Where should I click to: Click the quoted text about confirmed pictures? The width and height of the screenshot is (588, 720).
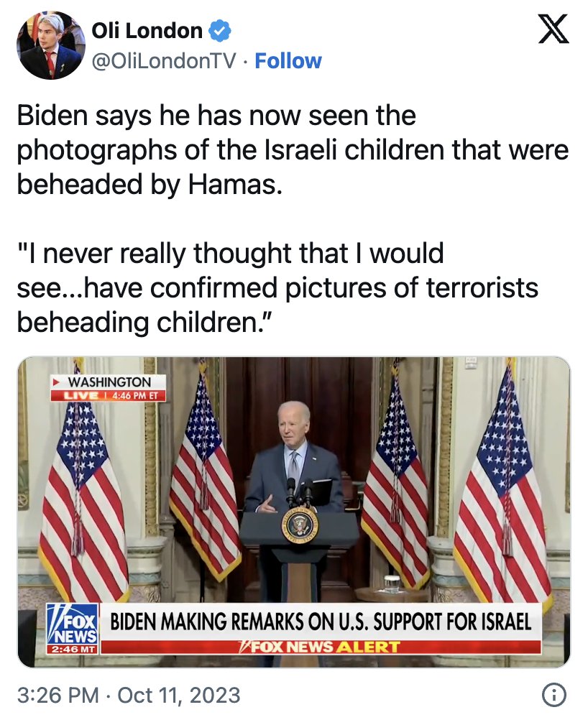277,287
